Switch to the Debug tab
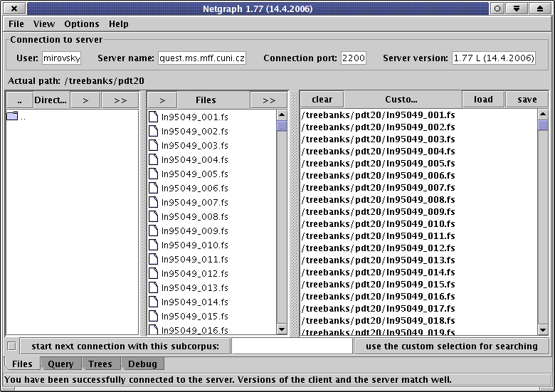Viewport: 555px width, 392px height. (142, 364)
